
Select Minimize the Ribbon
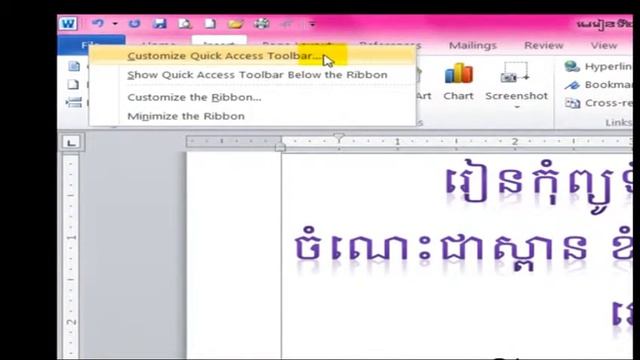coord(252,116)
